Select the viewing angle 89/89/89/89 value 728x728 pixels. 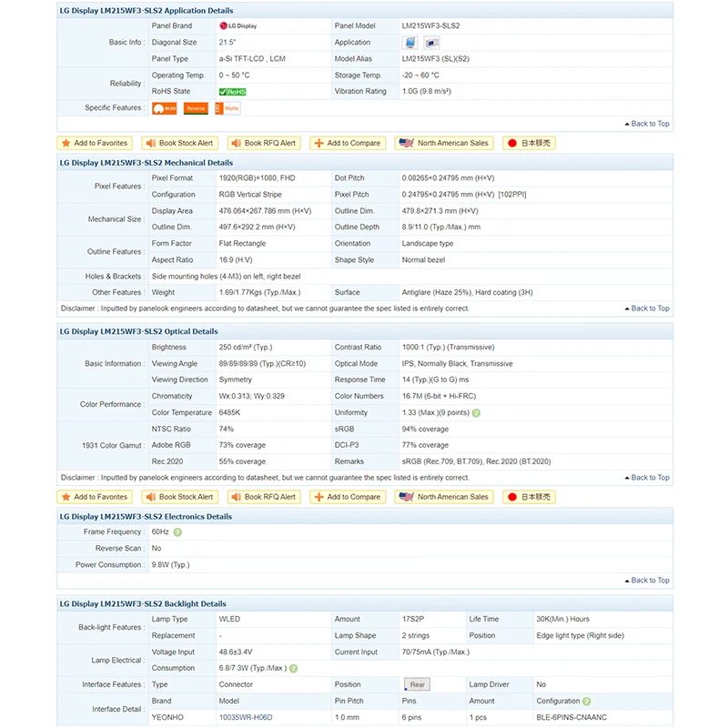pos(262,363)
